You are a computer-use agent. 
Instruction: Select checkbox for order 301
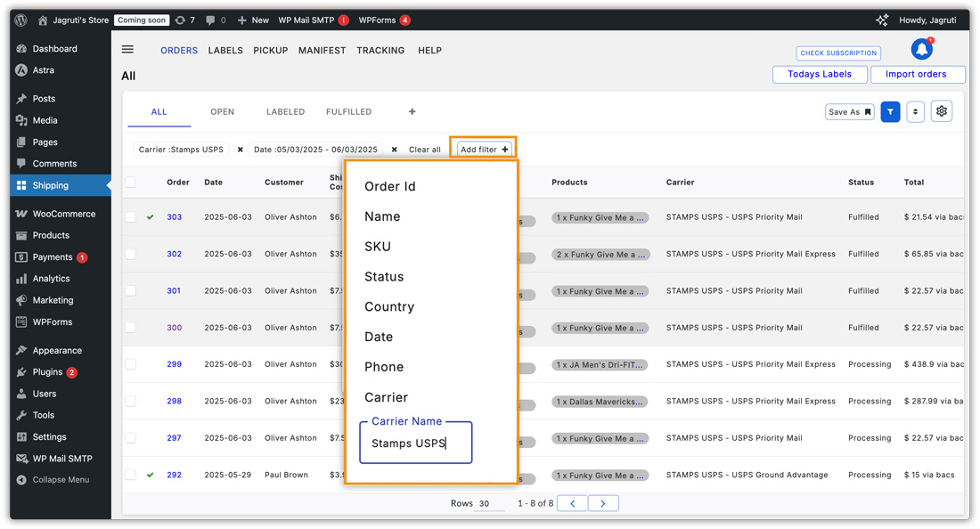pos(131,290)
